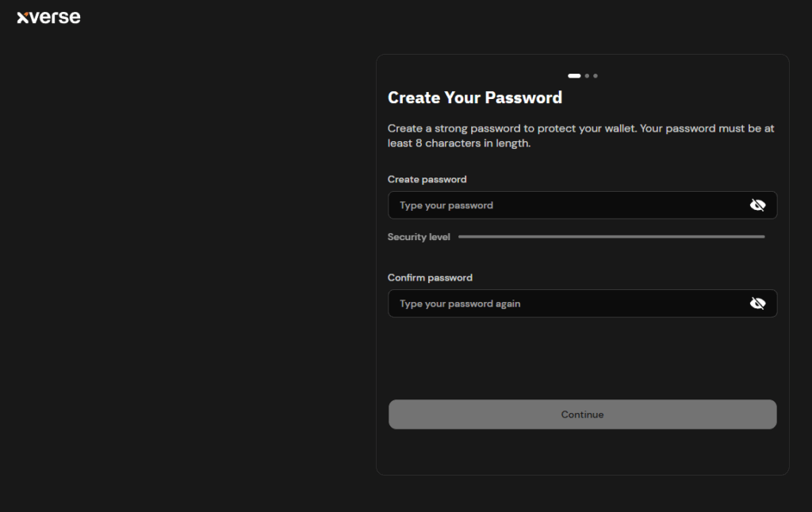This screenshot has width=812, height=512.
Task: Focus the Confirm password input field
Action: click(567, 304)
